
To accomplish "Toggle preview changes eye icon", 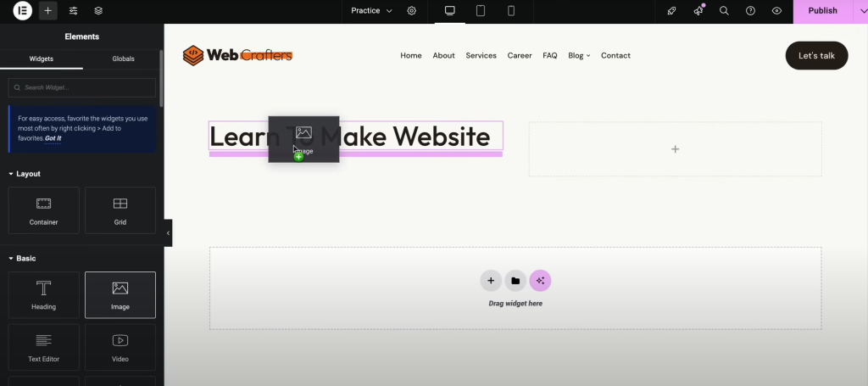I will click(776, 10).
